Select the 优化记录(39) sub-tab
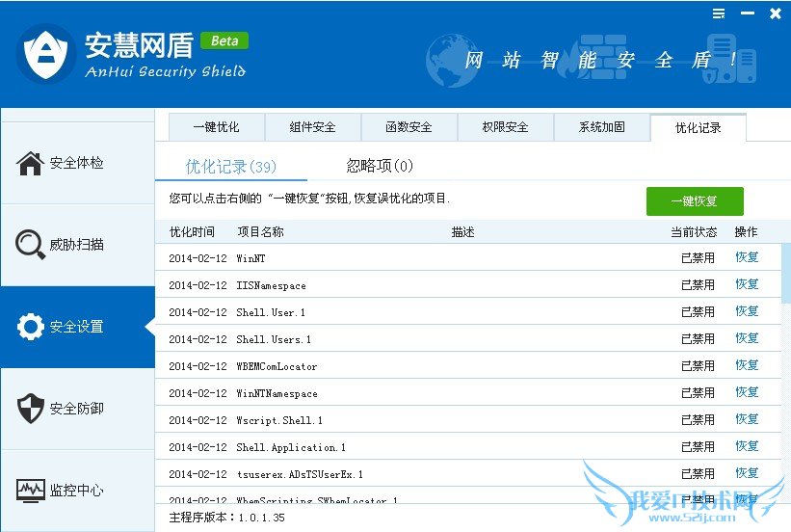This screenshot has width=791, height=532. pos(231,167)
